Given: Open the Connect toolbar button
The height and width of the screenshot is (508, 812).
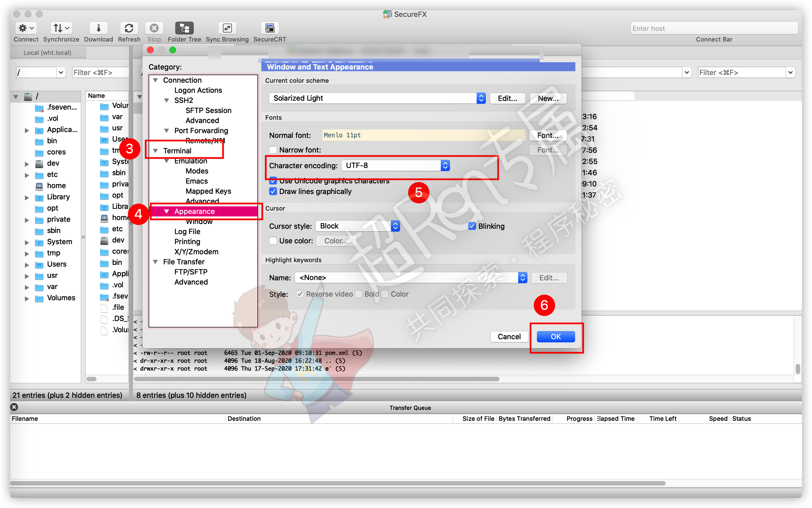Looking at the screenshot, I should pos(26,28).
